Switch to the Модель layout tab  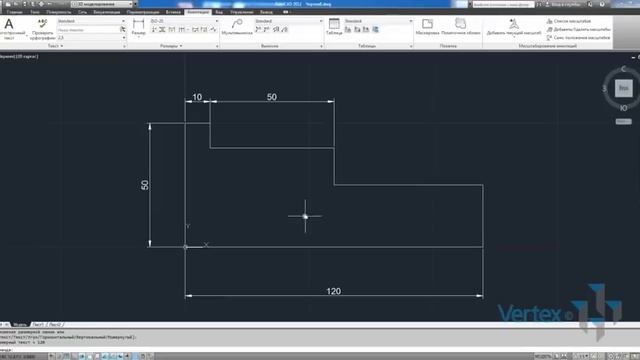point(19,325)
